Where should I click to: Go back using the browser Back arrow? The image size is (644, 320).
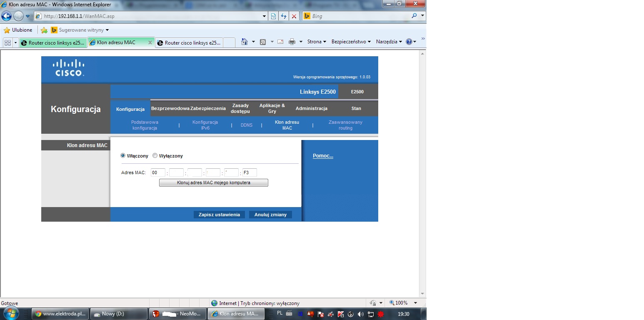tap(7, 16)
